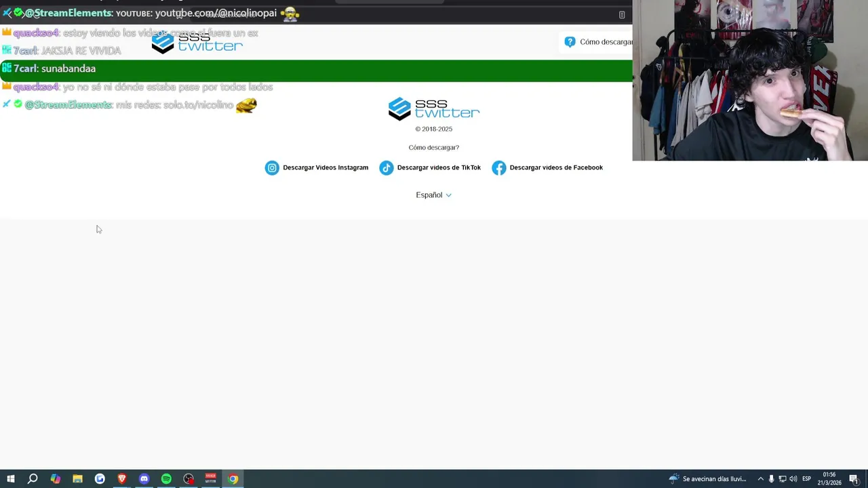Viewport: 868px width, 488px height.
Task: Click the TikTok icon in footer
Action: pyautogui.click(x=387, y=168)
